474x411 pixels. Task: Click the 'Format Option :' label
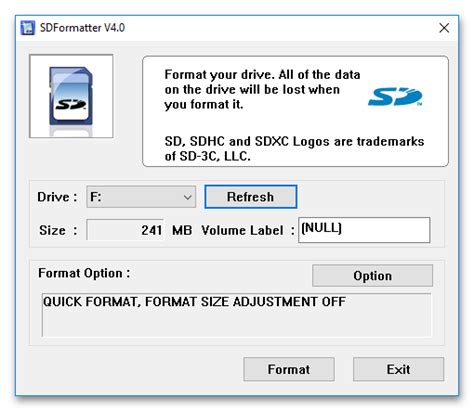click(x=84, y=273)
